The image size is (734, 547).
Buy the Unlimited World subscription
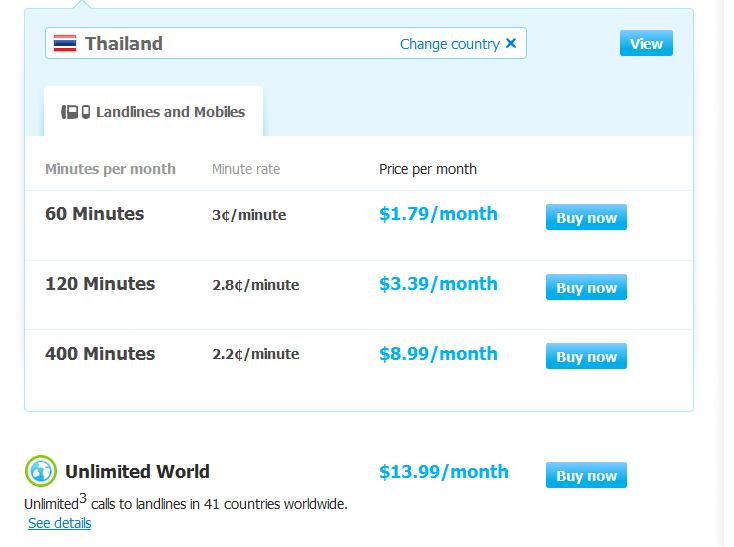(x=586, y=475)
